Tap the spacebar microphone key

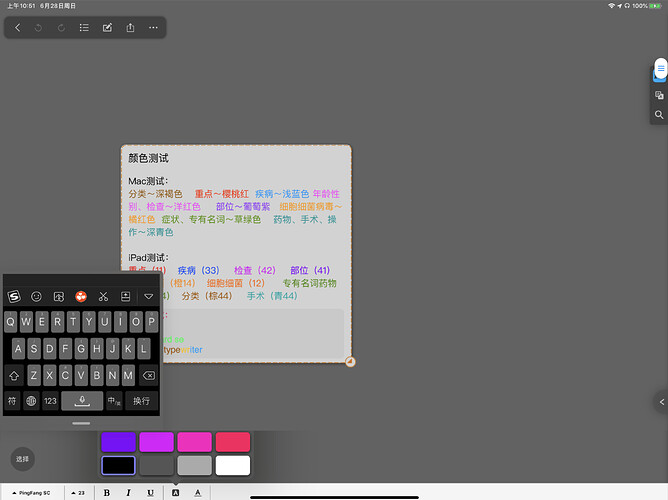tap(82, 401)
